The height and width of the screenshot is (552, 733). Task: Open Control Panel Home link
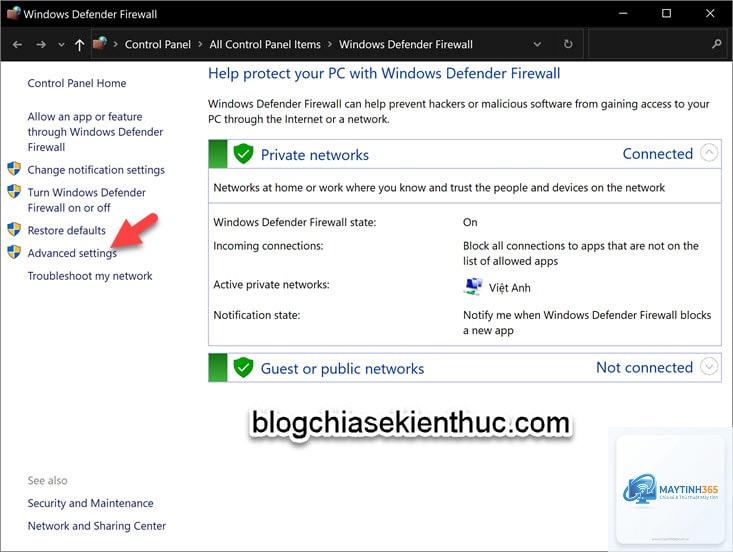coord(77,83)
